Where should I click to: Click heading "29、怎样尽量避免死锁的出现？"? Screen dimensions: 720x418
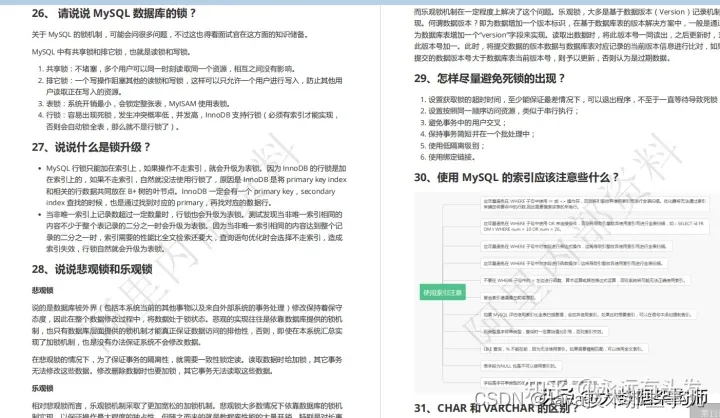coord(489,78)
